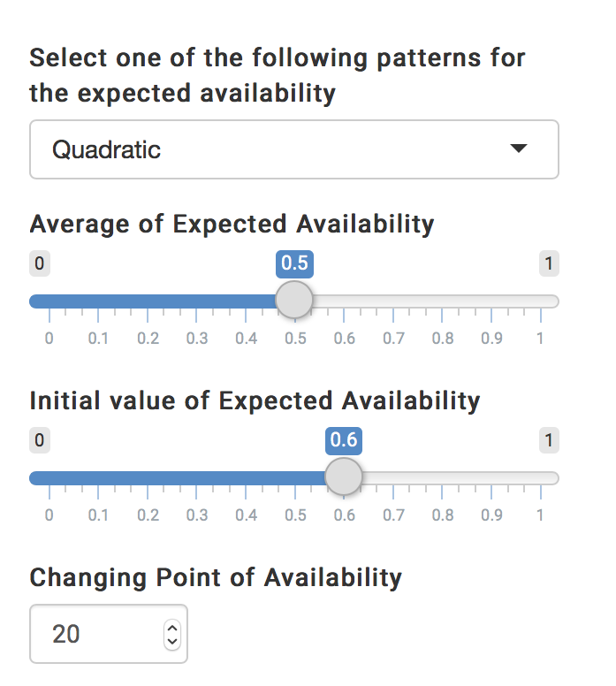Click the 'Average of Expected Availability' label

pos(232,225)
